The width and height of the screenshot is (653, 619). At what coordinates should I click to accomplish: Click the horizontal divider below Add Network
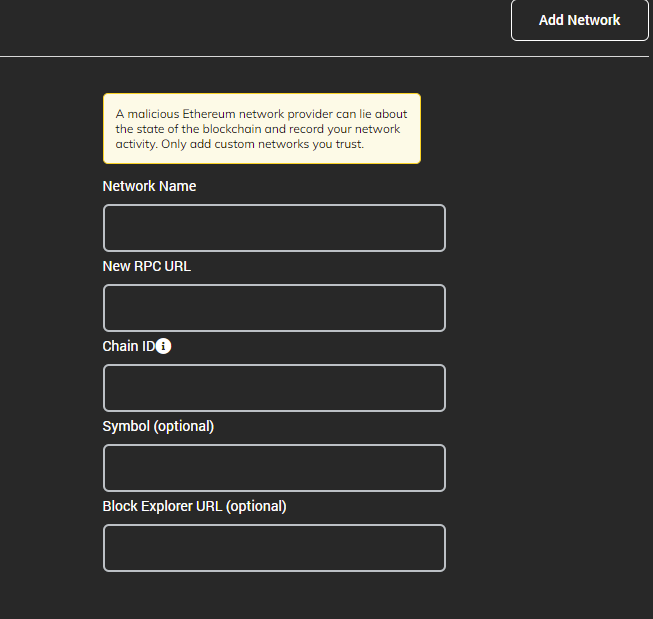(324, 56)
